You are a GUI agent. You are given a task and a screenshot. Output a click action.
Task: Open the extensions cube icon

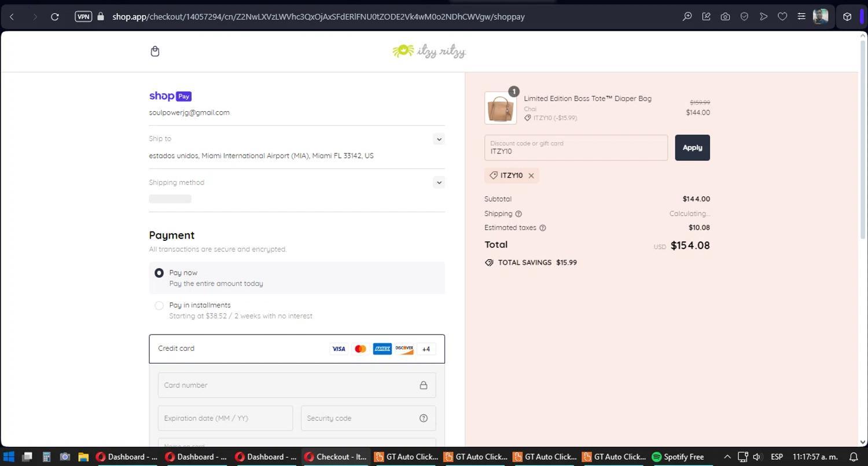847,17
